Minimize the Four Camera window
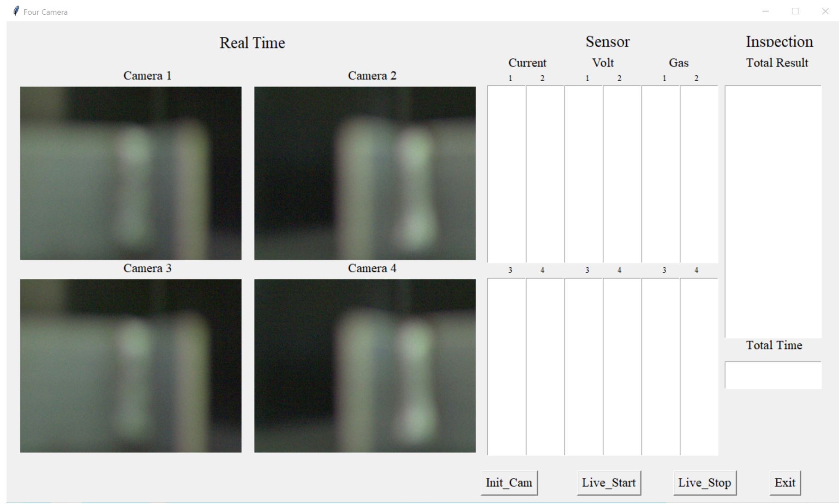The image size is (839, 504). point(766,11)
